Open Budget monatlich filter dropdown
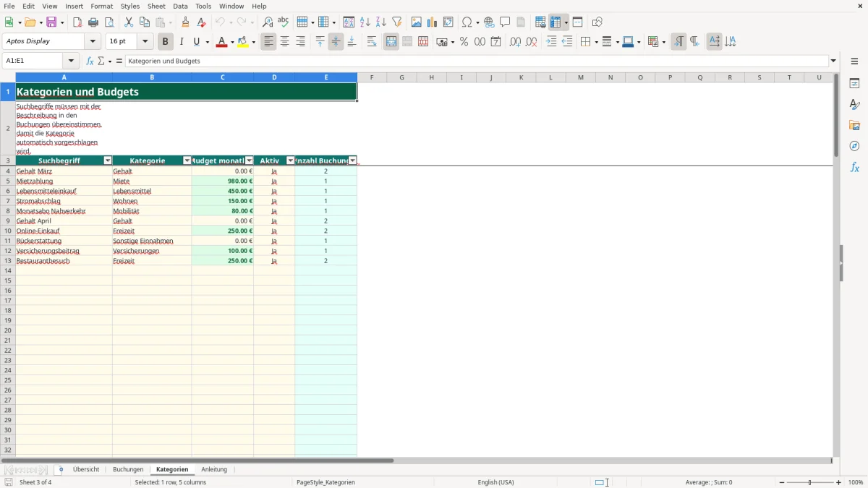Image resolution: width=868 pixels, height=488 pixels. 250,160
